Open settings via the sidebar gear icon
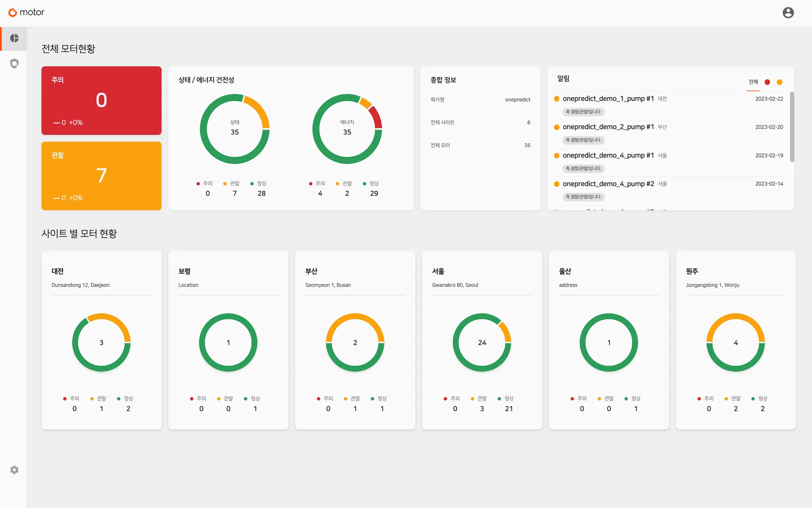812x508 pixels. (x=14, y=470)
